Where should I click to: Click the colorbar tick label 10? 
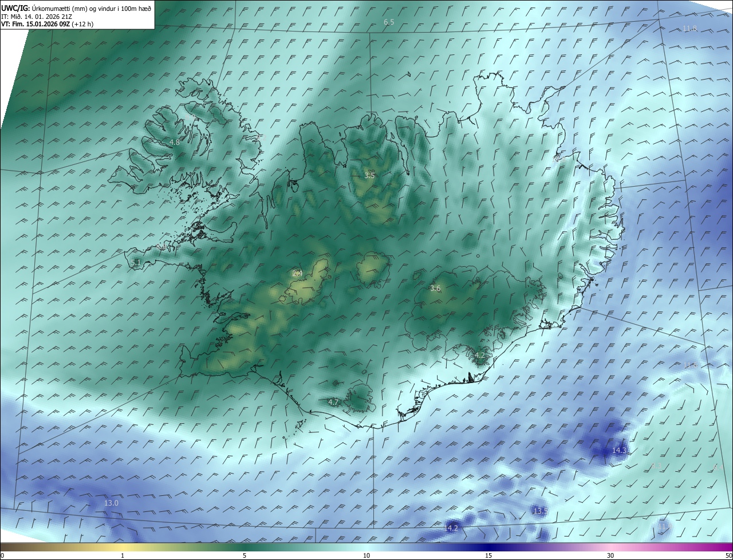366,555
